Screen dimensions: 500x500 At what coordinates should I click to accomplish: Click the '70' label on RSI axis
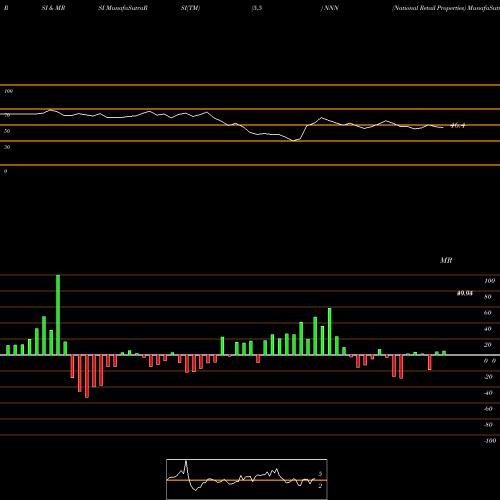click(7, 115)
